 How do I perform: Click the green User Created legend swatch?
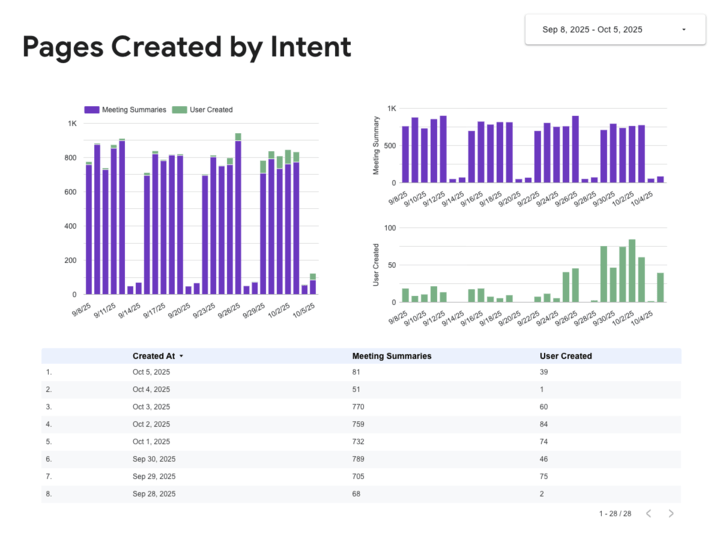coord(179,109)
